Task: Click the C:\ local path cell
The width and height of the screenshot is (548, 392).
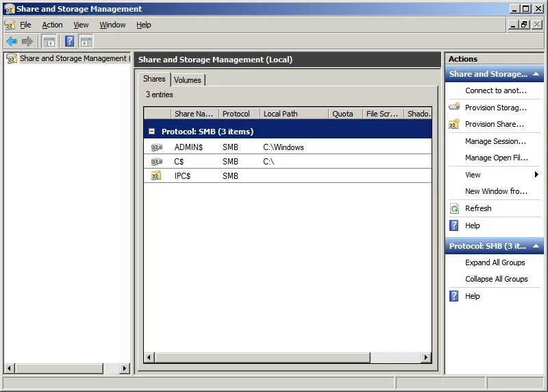Action: point(269,162)
